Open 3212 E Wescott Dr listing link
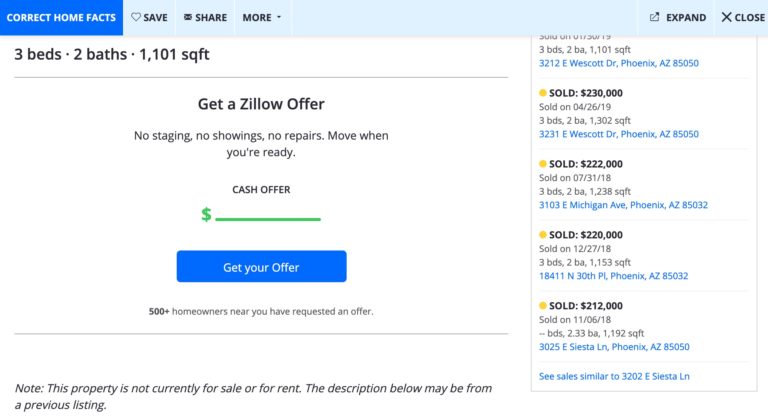The image size is (768, 418). (x=619, y=63)
